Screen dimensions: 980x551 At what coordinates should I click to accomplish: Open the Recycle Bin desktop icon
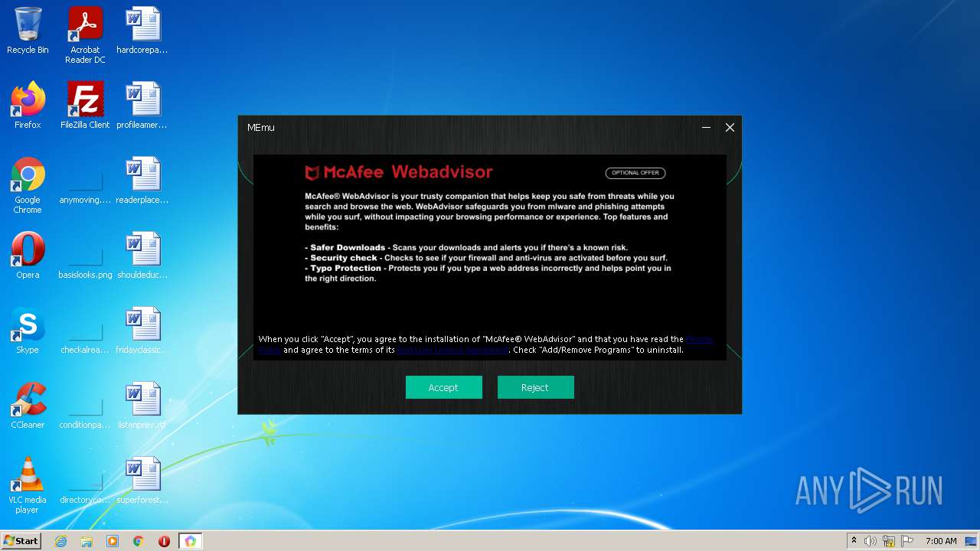click(28, 31)
